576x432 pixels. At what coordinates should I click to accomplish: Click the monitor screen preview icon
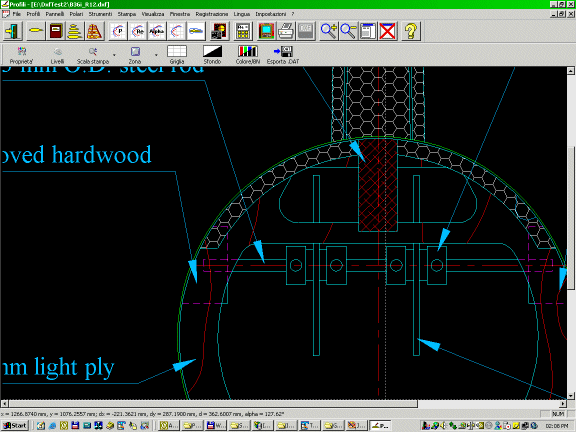point(266,31)
